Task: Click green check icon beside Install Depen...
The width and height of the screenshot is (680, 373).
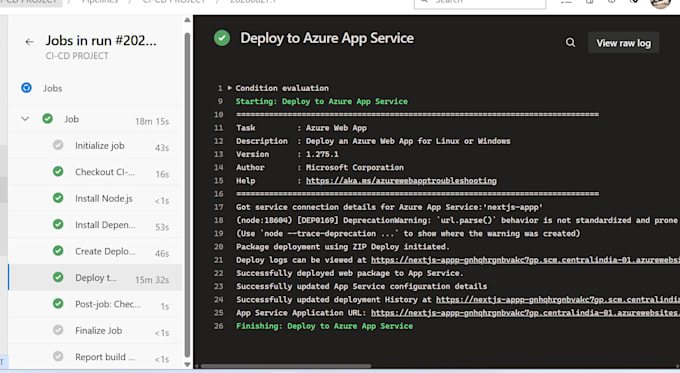Action: (x=58, y=225)
